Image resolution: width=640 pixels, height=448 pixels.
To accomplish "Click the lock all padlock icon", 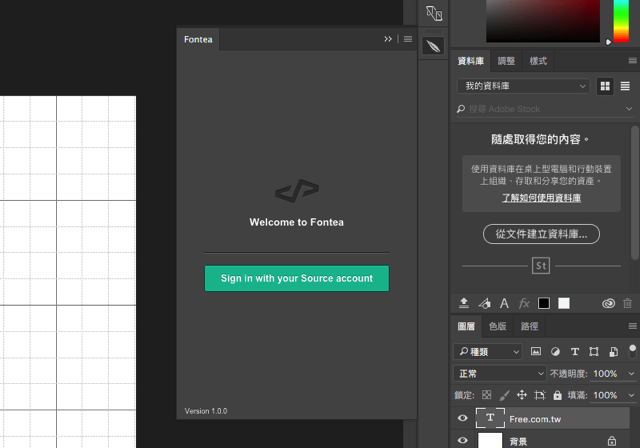I will [x=557, y=395].
